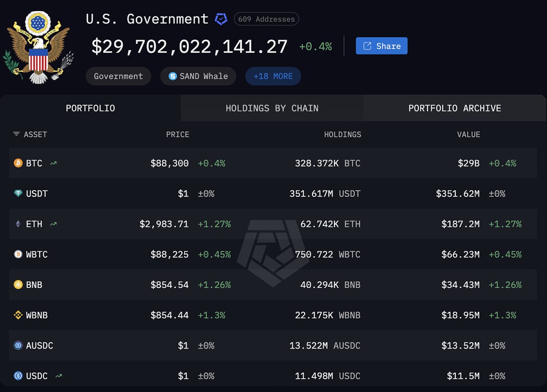Select the WBTC token icon
547x392 pixels.
click(18, 254)
